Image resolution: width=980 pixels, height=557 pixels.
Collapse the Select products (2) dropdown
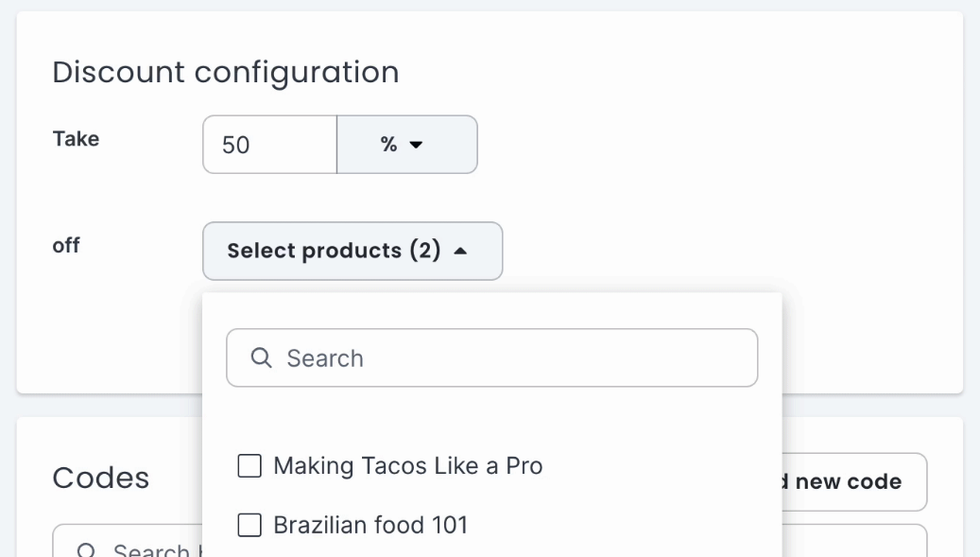pos(352,252)
